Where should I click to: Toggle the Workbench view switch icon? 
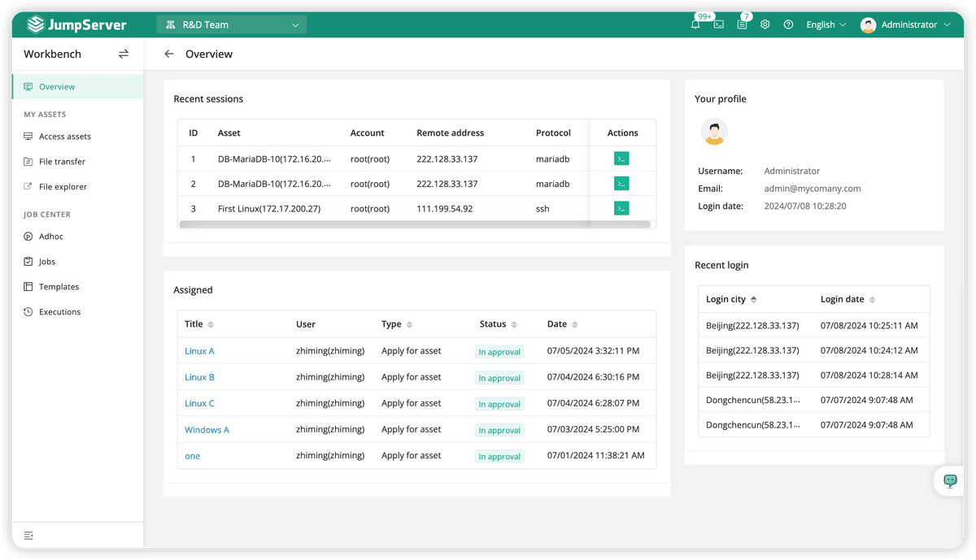tap(124, 54)
